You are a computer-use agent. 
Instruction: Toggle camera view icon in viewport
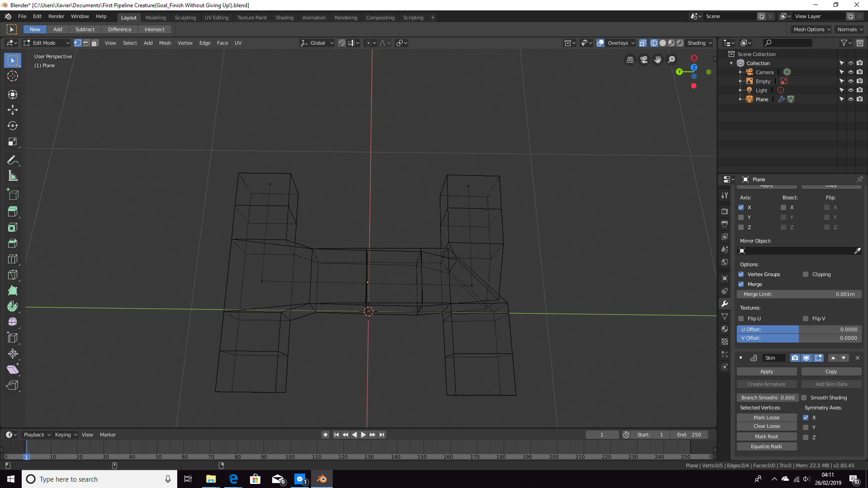[644, 60]
